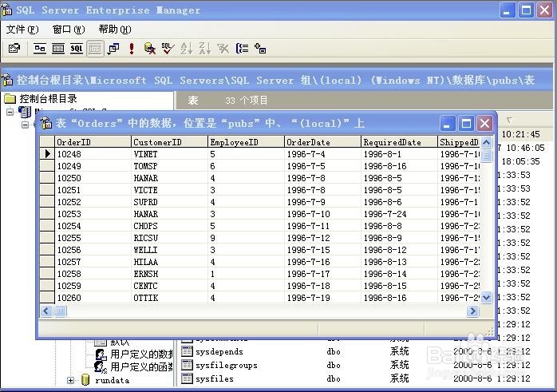Select the row selector for order 10248
Image resolution: width=557 pixels, height=392 pixels.
47,154
